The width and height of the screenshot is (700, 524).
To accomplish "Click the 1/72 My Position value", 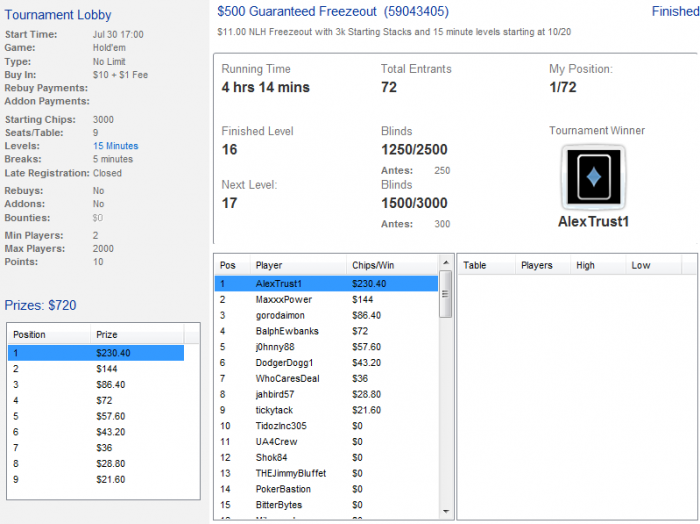I will pos(562,87).
